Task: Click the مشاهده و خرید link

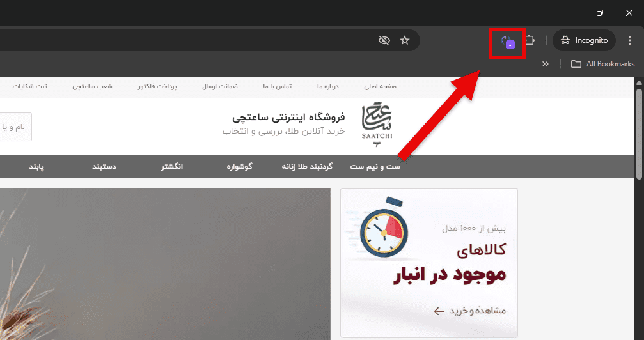Action: tap(469, 311)
